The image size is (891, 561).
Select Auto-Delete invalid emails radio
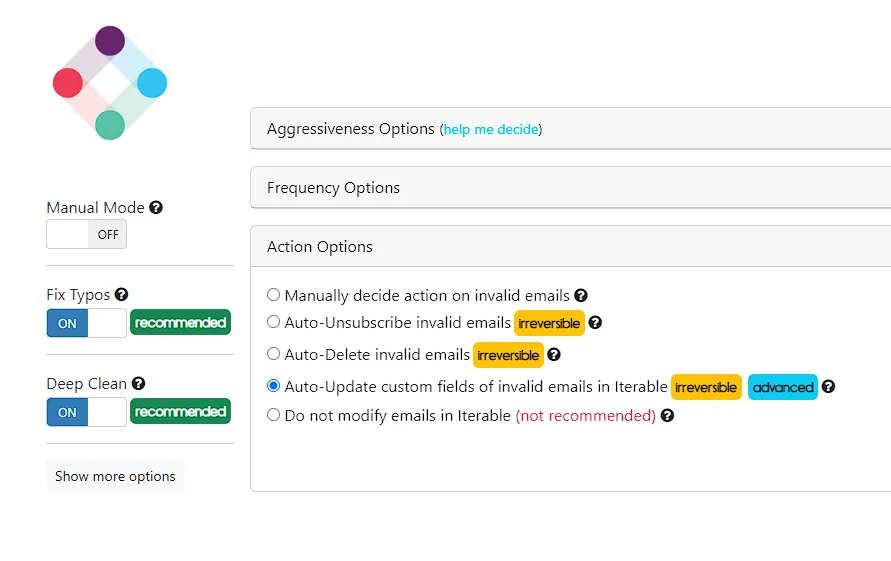[x=273, y=354]
